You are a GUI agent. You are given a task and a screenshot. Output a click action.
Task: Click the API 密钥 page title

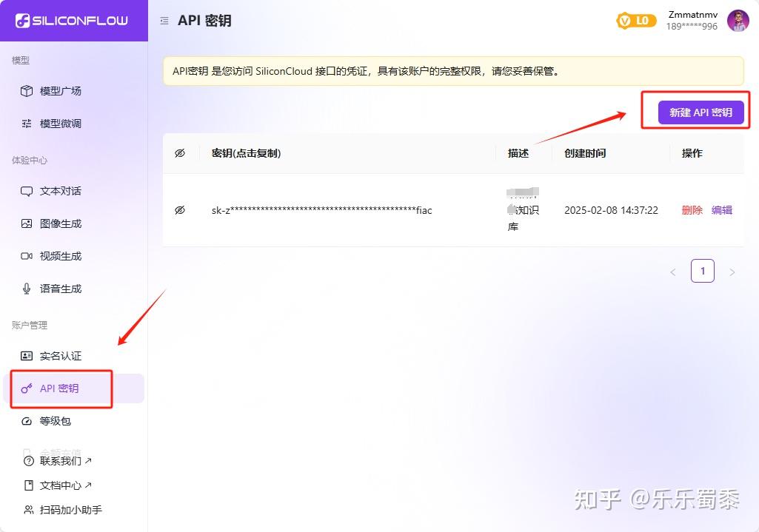pos(204,21)
